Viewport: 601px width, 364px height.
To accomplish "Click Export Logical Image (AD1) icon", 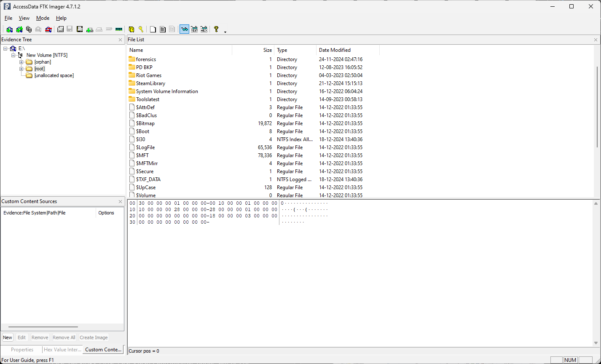I will coord(80,29).
